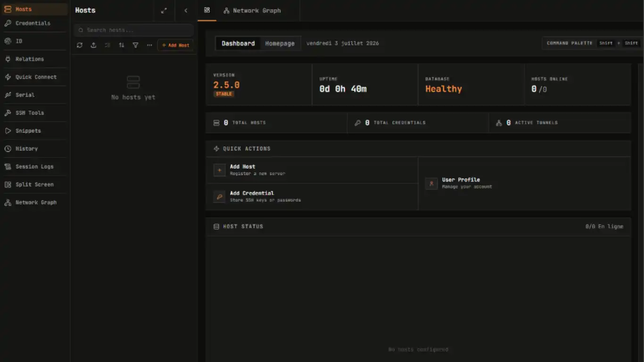Click the Active Tunnels counter

click(x=560, y=123)
